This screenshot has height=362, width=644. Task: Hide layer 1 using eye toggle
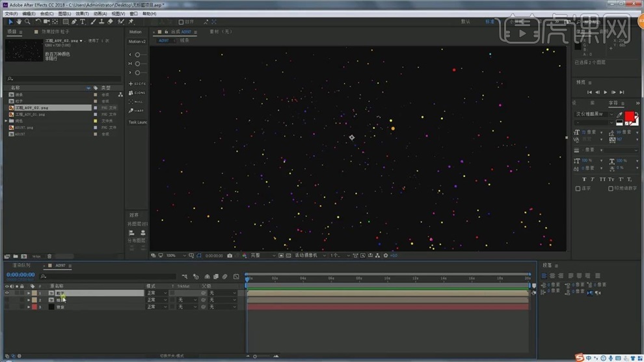pyautogui.click(x=7, y=293)
